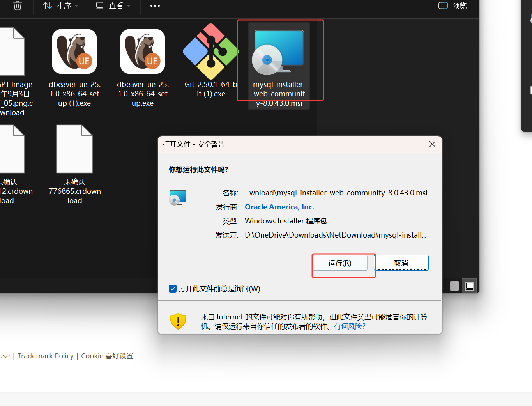Select the 未确认 776865.crdownload file
This screenshot has height=406, width=532.
click(74, 165)
